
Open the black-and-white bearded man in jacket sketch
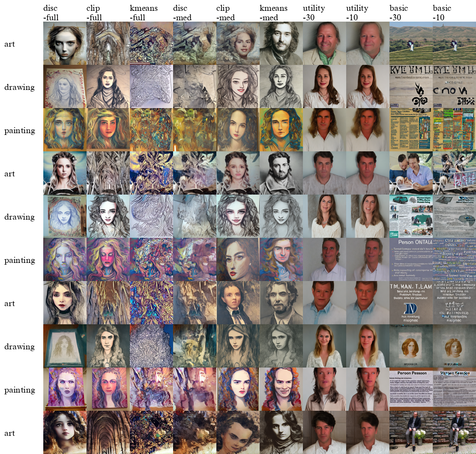coord(281,173)
